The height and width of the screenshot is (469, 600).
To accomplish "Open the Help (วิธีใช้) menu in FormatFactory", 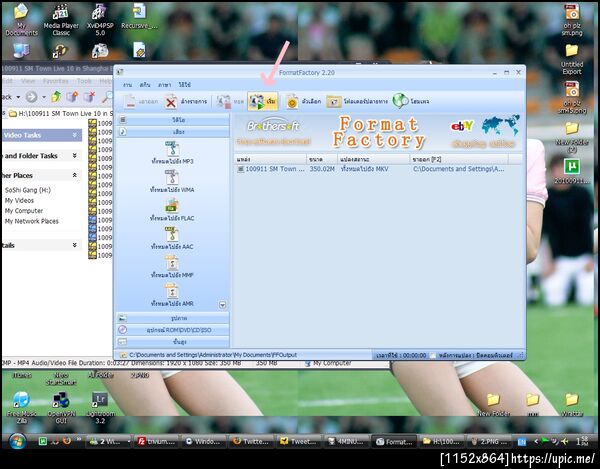I will (x=184, y=85).
